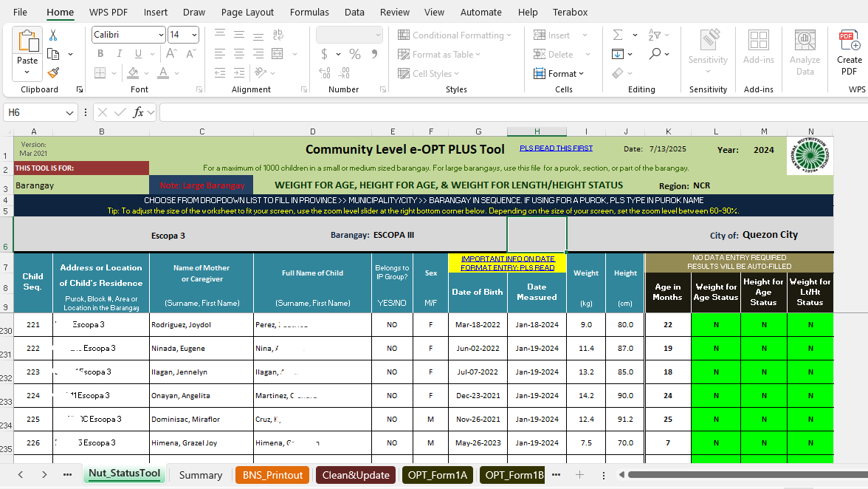Open Conditional Formatting menu
868x489 pixels.
pos(455,35)
